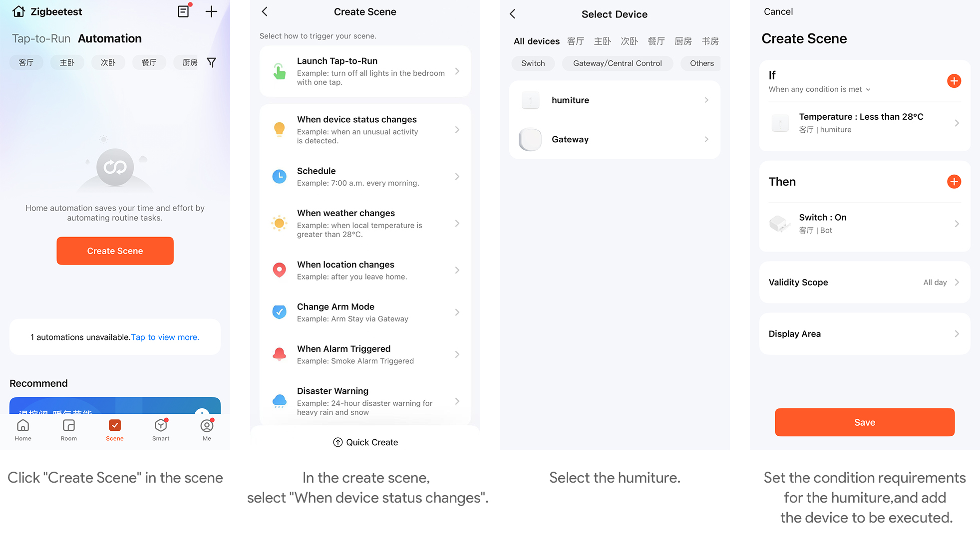Select Gateway/Central Control filter chip
980x559 pixels.
(x=617, y=63)
